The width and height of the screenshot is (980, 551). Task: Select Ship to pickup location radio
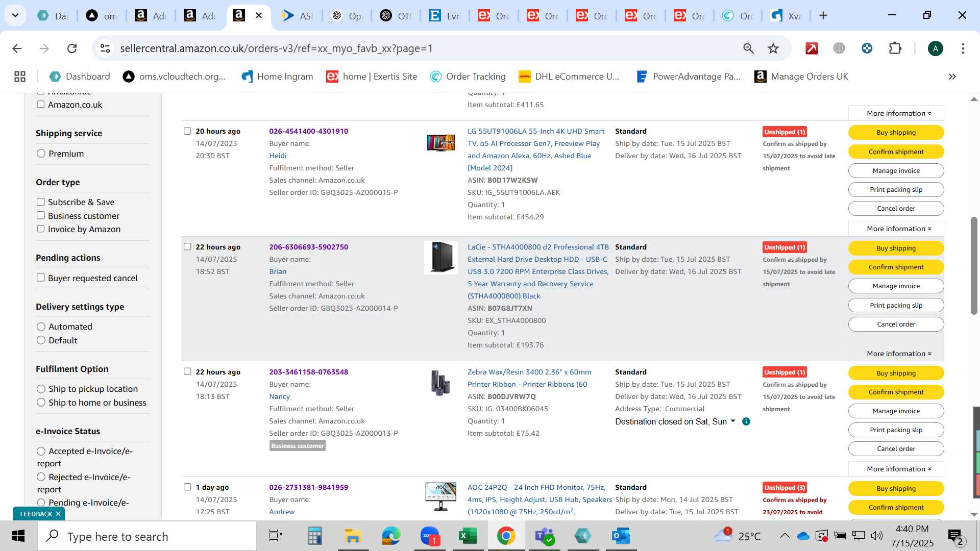(x=41, y=389)
